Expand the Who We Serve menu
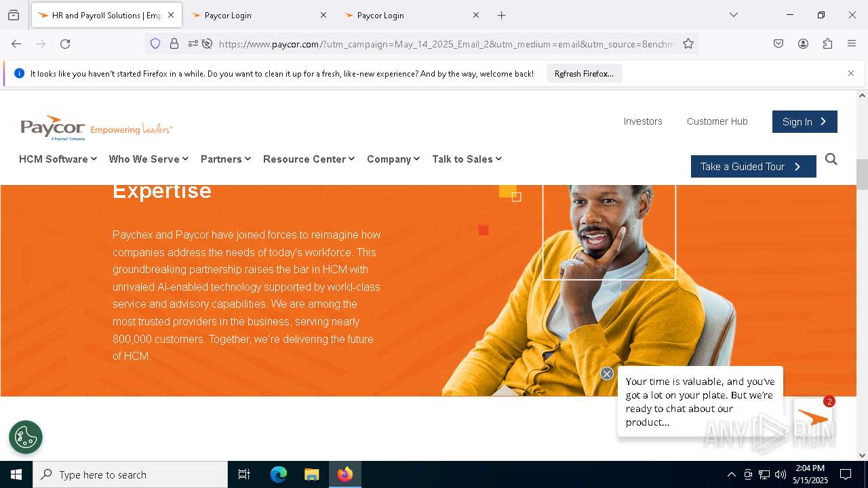This screenshot has width=868, height=488. [149, 159]
